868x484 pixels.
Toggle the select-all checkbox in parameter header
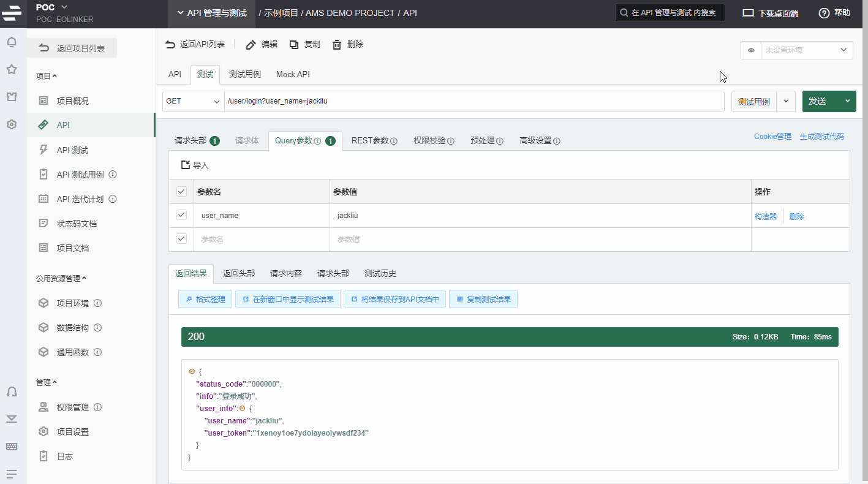(181, 192)
